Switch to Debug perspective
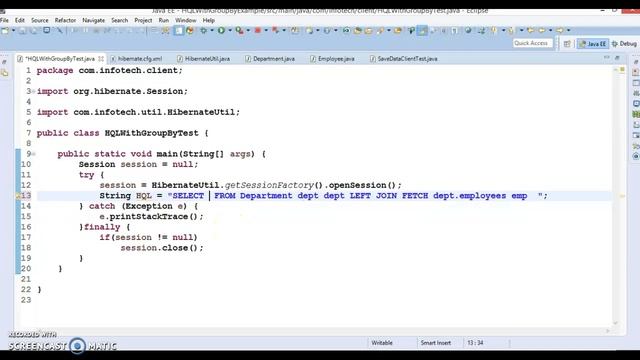 624,44
